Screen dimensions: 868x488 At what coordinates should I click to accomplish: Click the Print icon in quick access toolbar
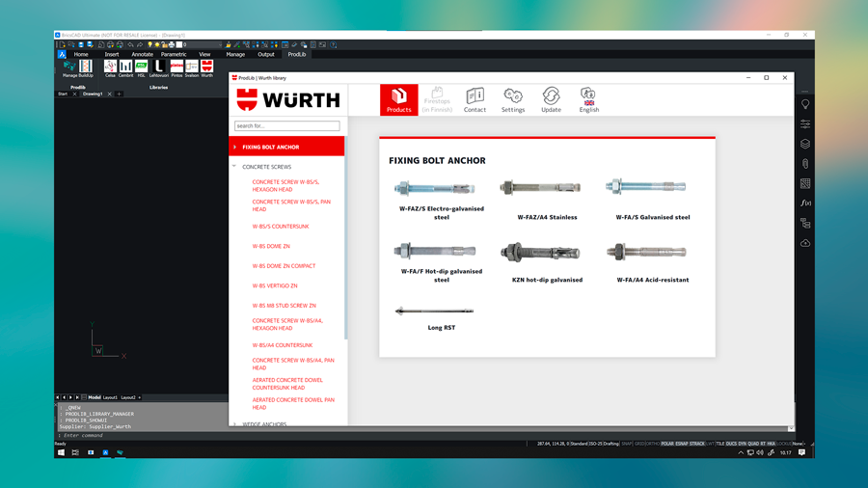click(111, 44)
